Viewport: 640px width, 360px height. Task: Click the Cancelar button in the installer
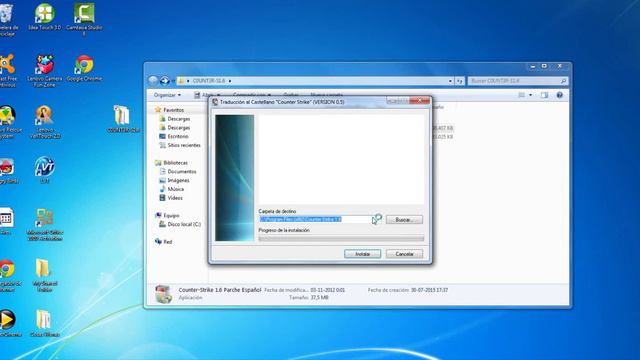point(404,254)
